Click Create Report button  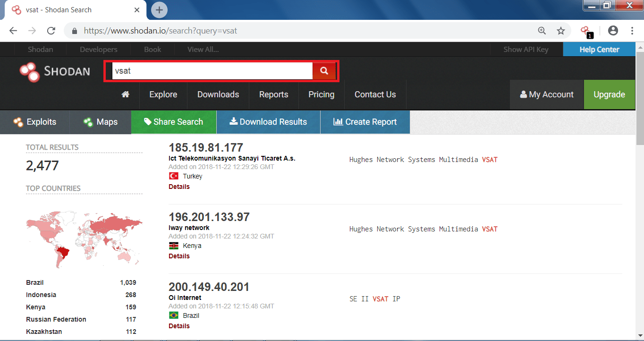(x=365, y=122)
